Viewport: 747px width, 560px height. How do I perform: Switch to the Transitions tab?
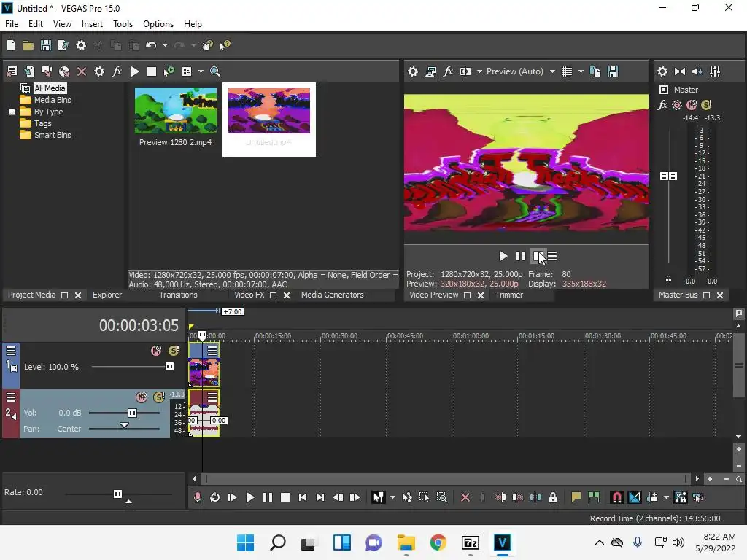coord(178,295)
